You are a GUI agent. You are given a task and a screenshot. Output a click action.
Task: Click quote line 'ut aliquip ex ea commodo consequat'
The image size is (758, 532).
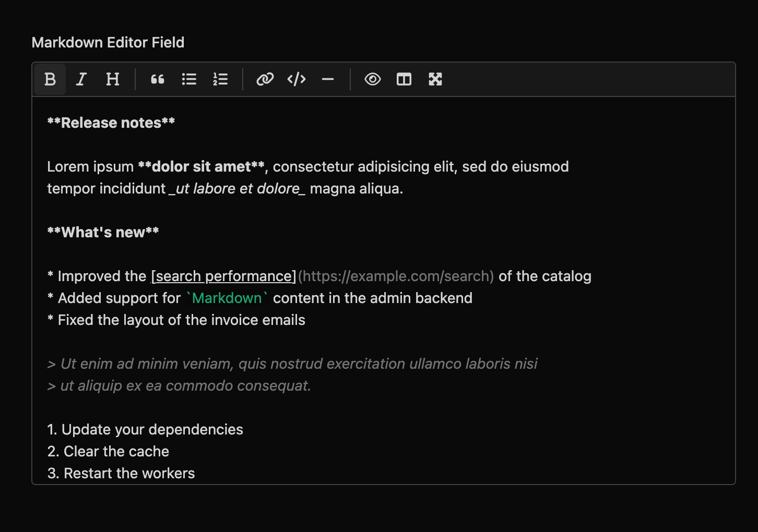[179, 386]
